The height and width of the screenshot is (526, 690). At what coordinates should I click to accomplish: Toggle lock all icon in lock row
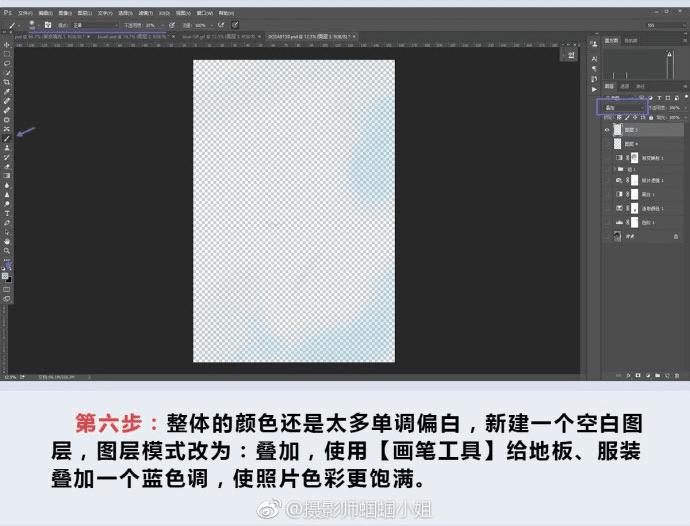click(651, 118)
